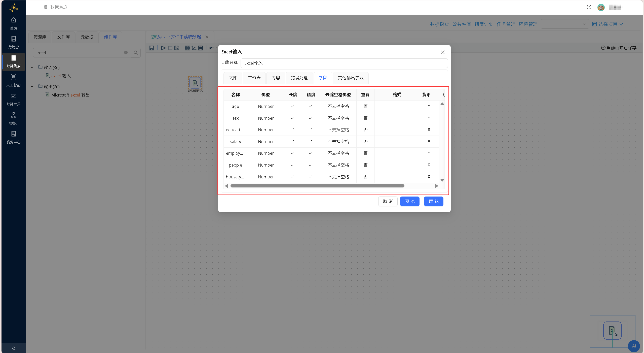Switch to the 工作表 tab
Screen dimensions: 644x353
(254, 78)
